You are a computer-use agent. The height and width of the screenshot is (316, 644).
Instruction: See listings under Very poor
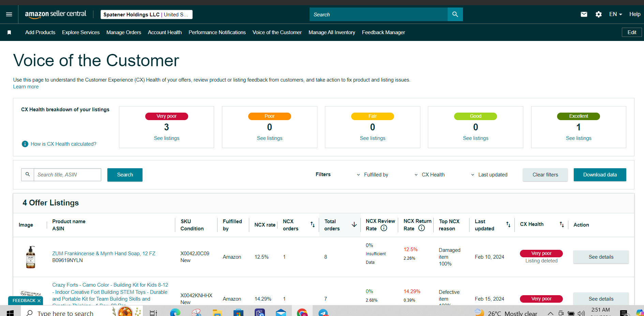point(166,138)
